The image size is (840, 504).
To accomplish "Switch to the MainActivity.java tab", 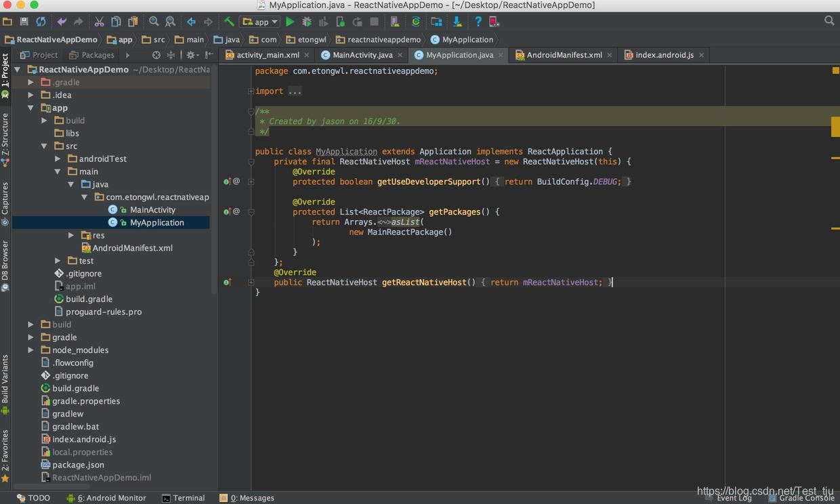I will pyautogui.click(x=362, y=55).
